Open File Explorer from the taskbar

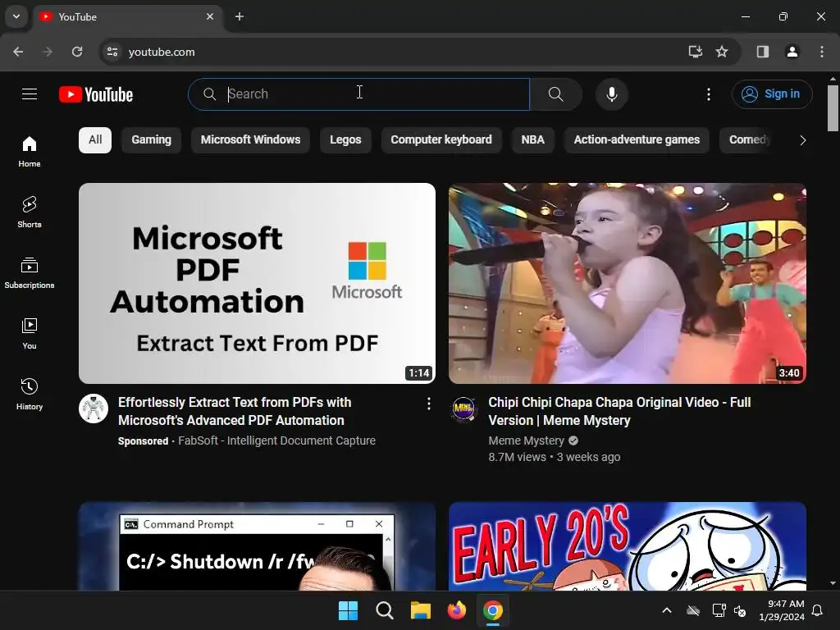(x=421, y=610)
